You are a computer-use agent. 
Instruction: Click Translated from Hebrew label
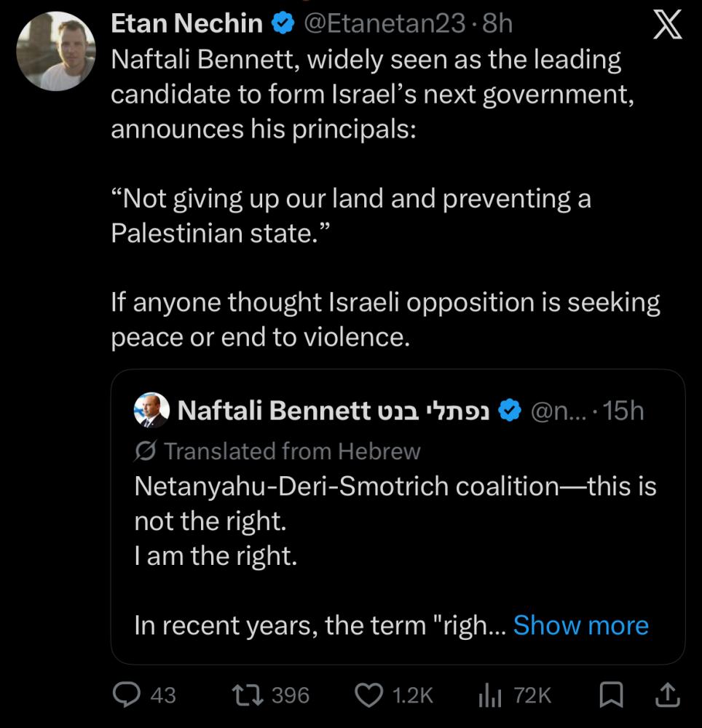tap(292, 451)
